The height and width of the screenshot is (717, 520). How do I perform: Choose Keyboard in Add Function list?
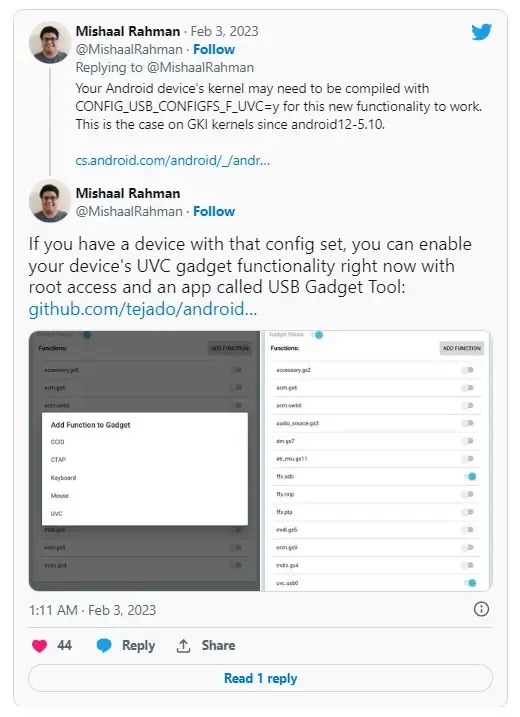[63, 477]
